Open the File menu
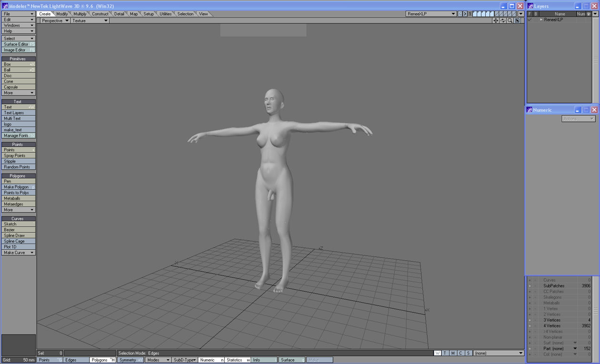Image resolution: width=600 pixels, height=364 pixels. coord(19,14)
